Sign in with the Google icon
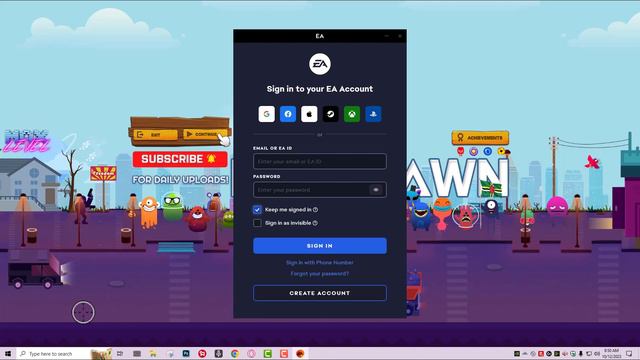Image resolution: width=640 pixels, height=360 pixels. click(267, 114)
